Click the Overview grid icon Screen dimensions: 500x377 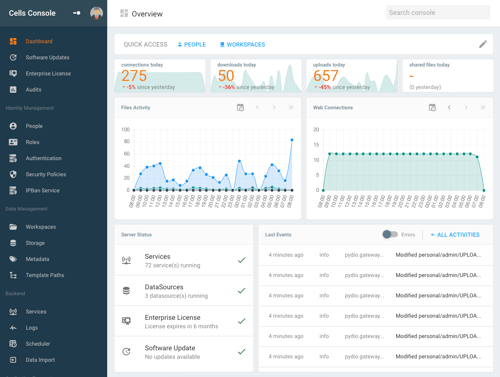click(124, 13)
